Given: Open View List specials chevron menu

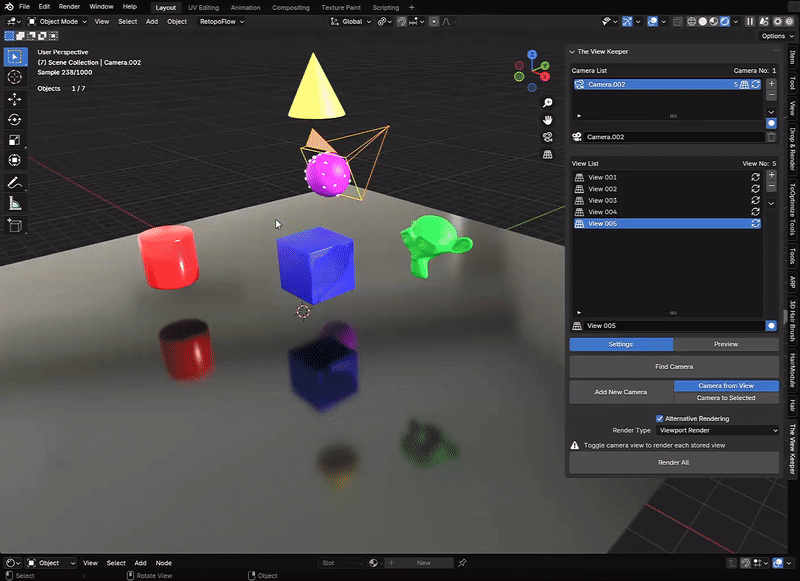Looking at the screenshot, I should click(771, 203).
